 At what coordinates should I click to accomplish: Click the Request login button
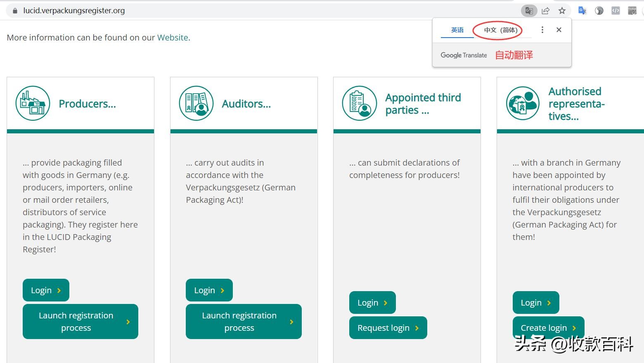388,328
